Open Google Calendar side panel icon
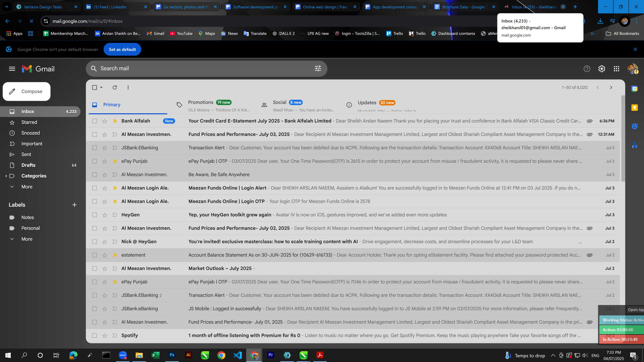Viewport: 644px width, 362px height. tap(634, 89)
